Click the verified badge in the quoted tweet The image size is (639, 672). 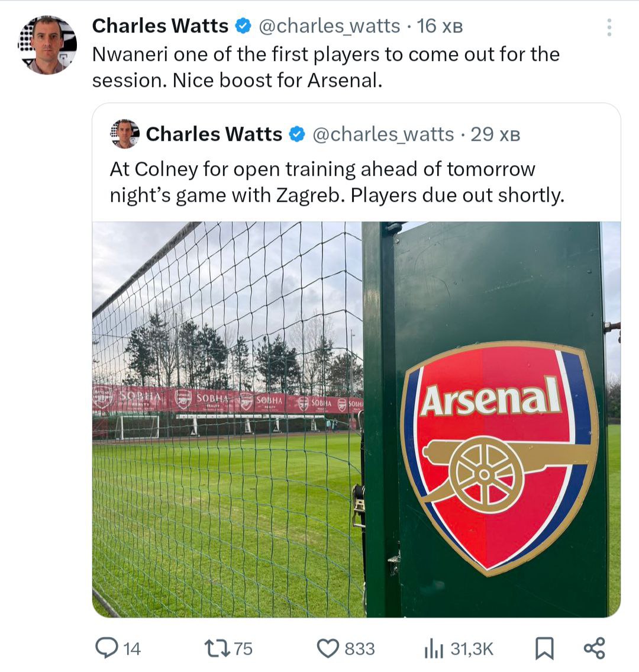click(x=296, y=134)
